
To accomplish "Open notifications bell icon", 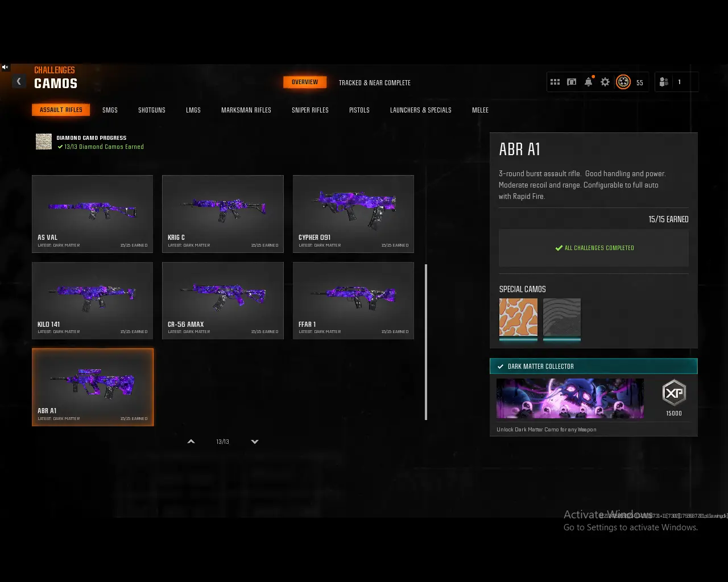I will pos(589,82).
